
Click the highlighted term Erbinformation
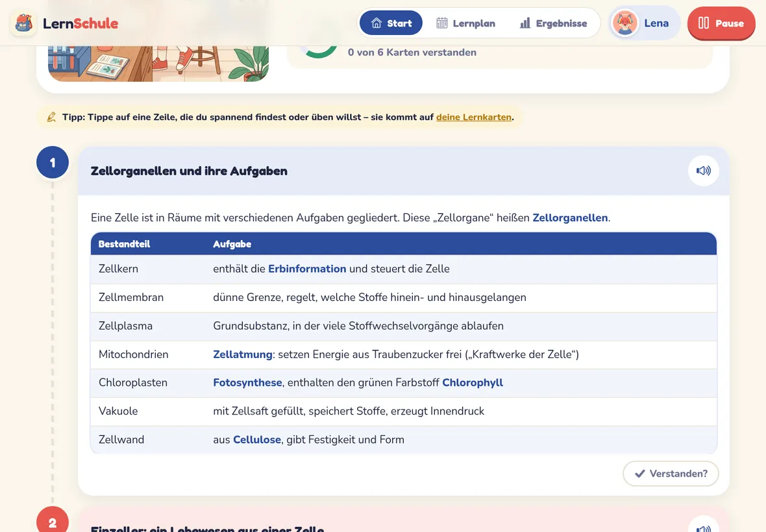click(307, 269)
